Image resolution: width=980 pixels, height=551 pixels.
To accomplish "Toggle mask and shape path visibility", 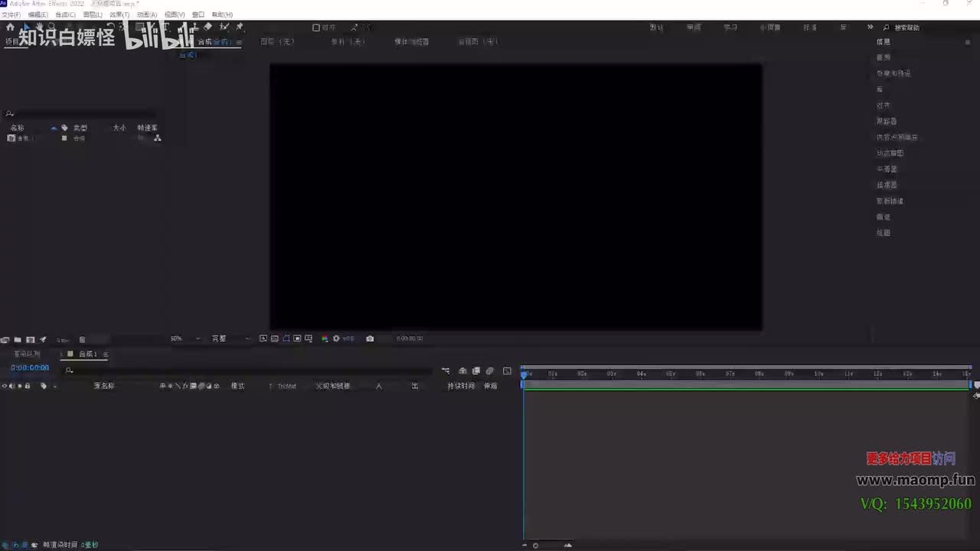I will [286, 338].
